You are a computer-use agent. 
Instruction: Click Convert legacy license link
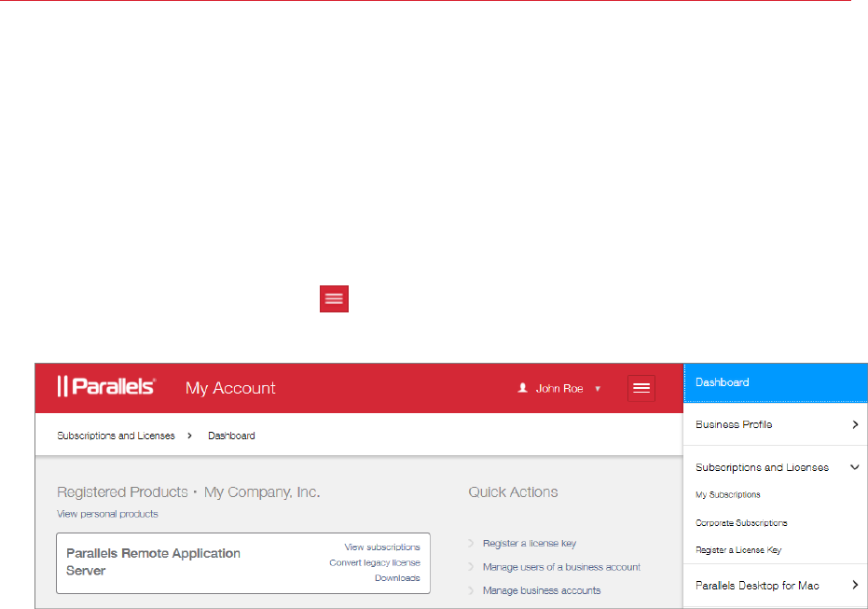coord(375,562)
